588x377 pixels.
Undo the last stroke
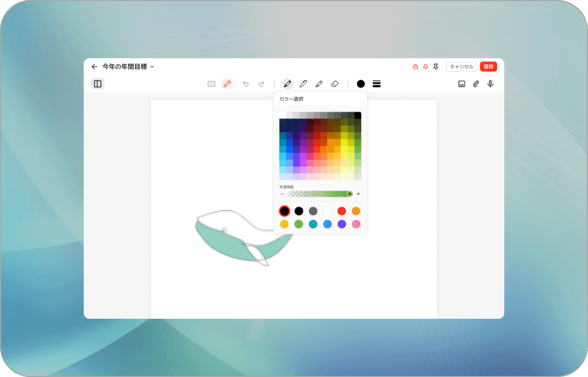pos(246,84)
